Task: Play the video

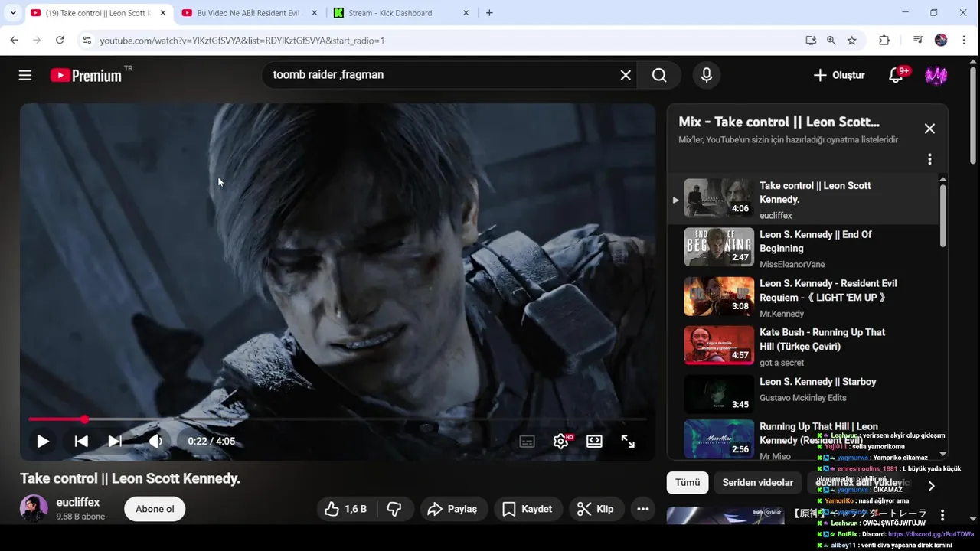Action: pos(43,442)
